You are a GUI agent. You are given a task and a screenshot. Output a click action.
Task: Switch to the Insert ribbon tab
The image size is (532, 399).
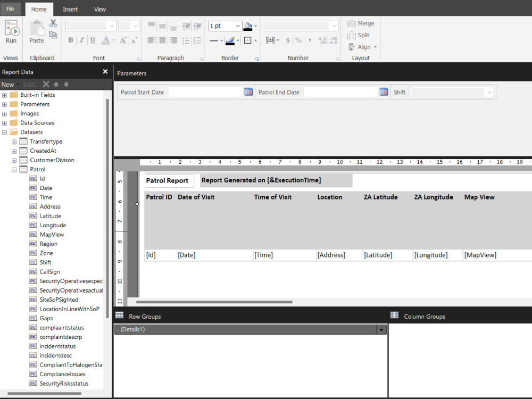point(70,9)
